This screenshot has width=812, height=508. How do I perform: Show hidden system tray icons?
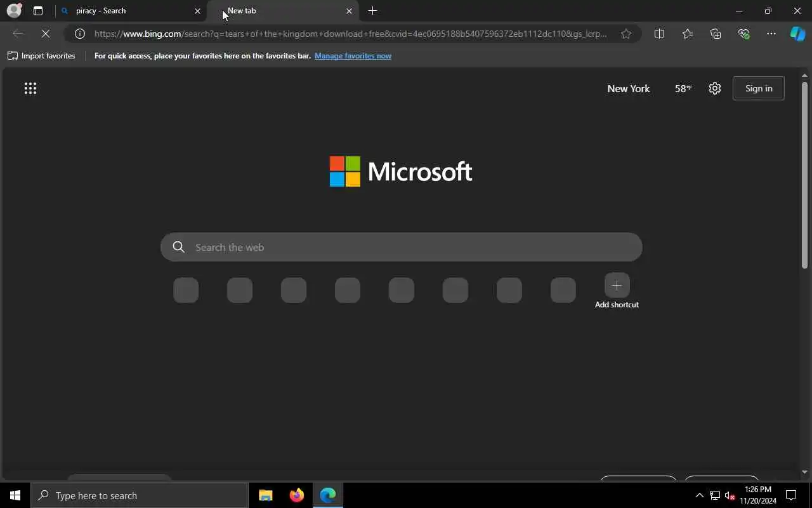click(700, 495)
